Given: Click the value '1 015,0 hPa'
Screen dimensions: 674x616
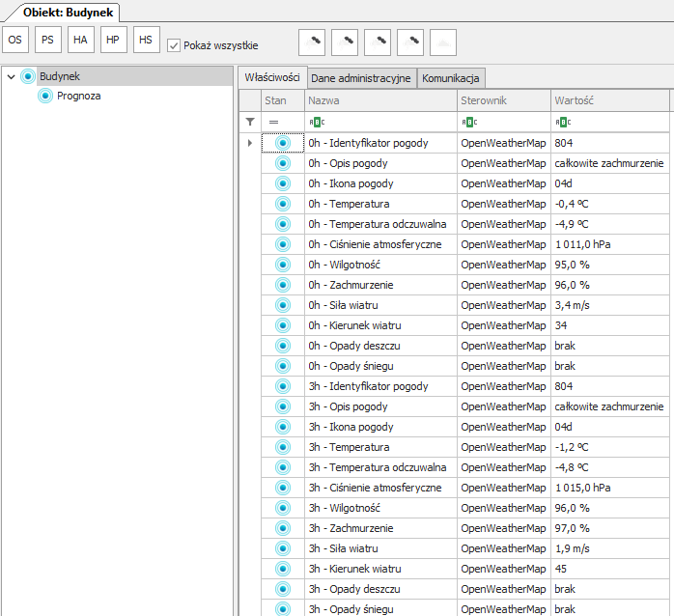Looking at the screenshot, I should coord(582,488).
